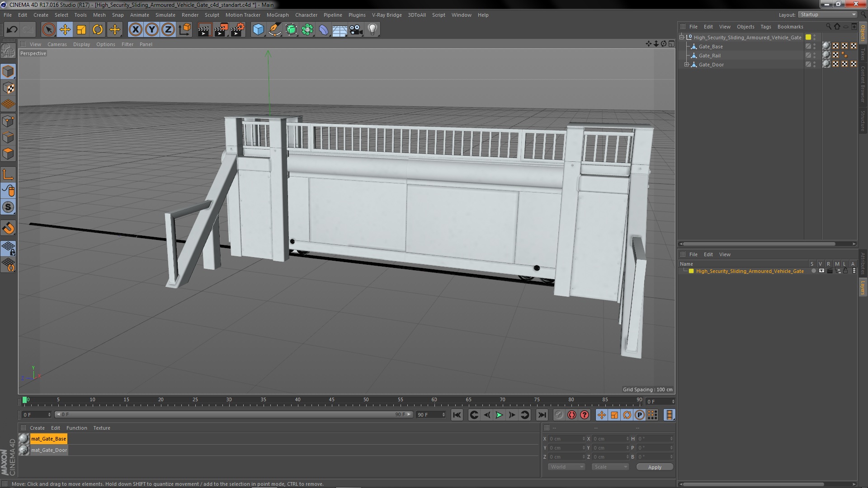This screenshot has height=488, width=868.
Task: Select the Live Selection tool
Action: [48, 30]
